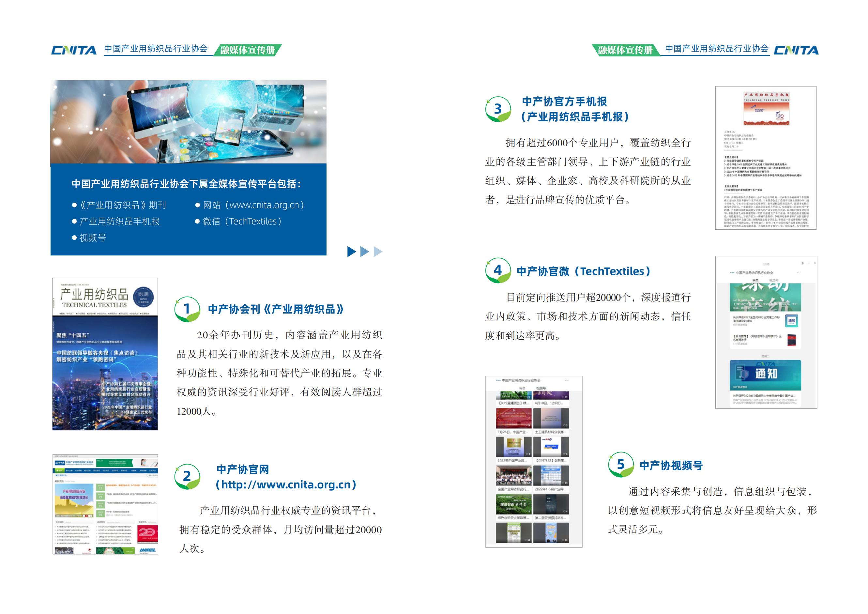Open the http://www.cnita.org.cn link in heading
The width and height of the screenshot is (868, 614).
pos(286,485)
